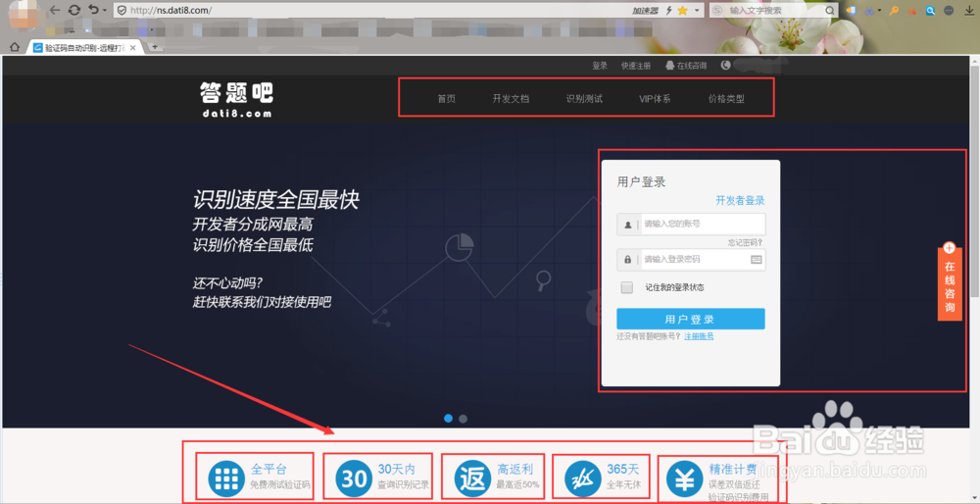Bookmark page with the yellow star icon

[x=682, y=10]
